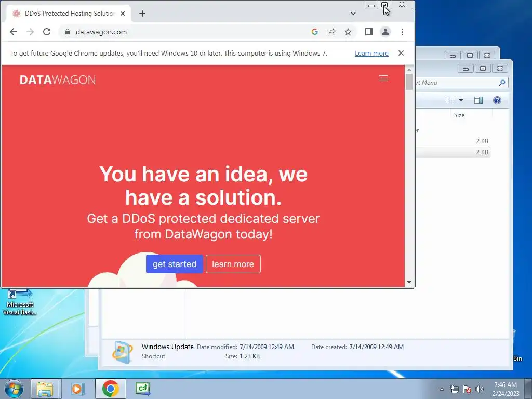Open DataWagon hamburger navigation menu
Screen dimensions: 532x399
point(383,78)
